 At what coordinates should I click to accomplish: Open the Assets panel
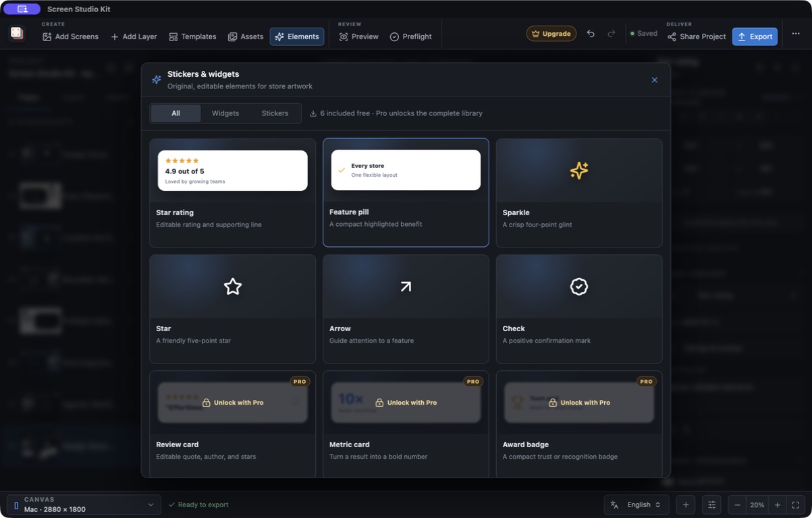tap(246, 36)
